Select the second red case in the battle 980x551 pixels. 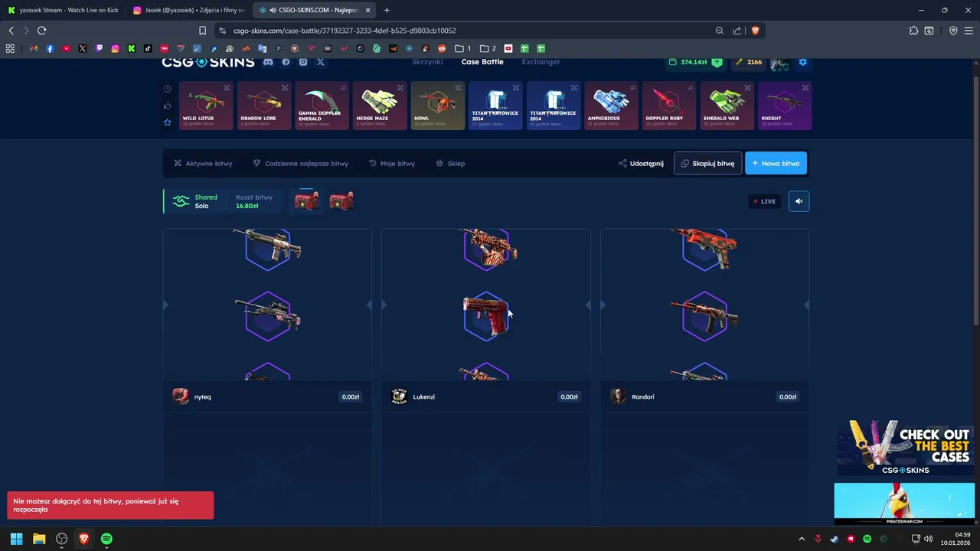[341, 201]
